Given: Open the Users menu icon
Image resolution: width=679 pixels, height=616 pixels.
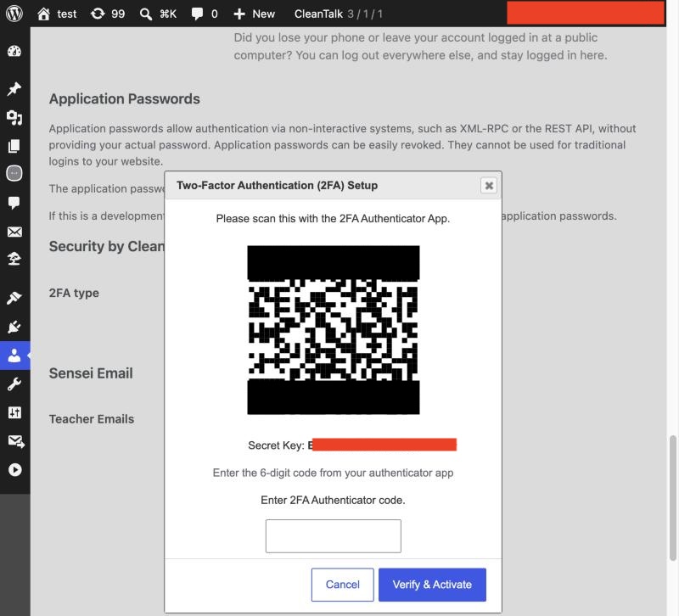Looking at the screenshot, I should 14,356.
